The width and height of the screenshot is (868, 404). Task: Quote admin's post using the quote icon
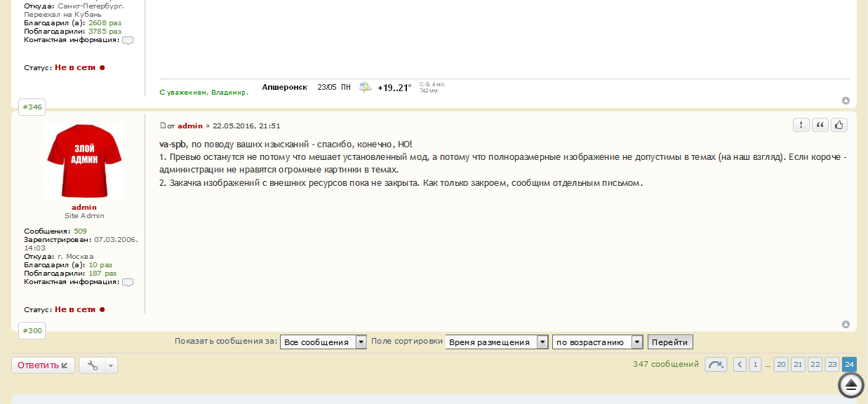click(820, 125)
